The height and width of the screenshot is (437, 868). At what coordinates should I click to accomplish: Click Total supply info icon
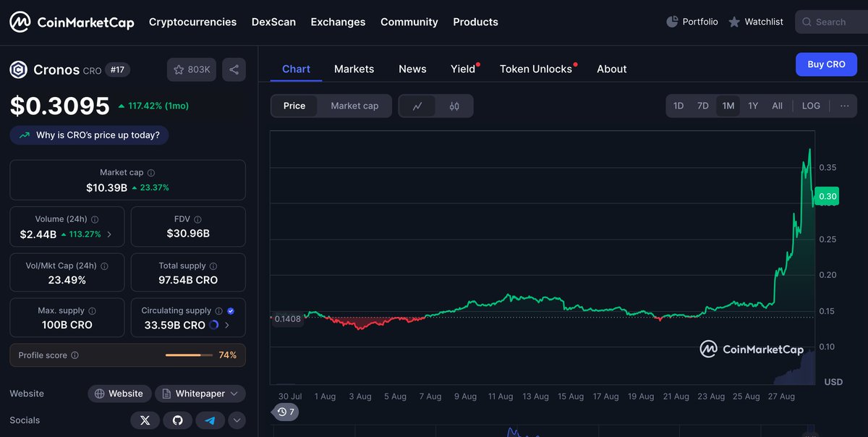point(213,266)
